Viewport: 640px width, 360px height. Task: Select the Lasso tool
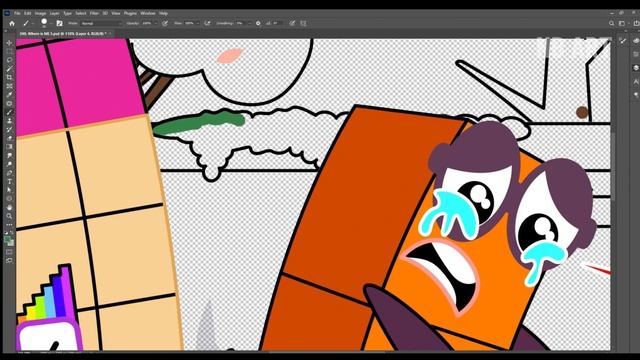click(9, 60)
